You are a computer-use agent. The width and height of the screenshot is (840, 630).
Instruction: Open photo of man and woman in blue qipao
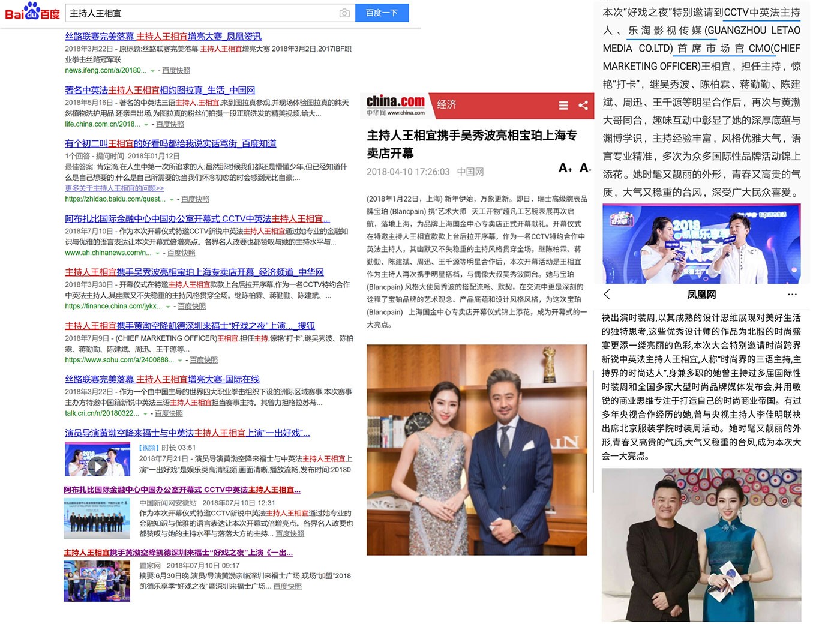click(x=701, y=545)
